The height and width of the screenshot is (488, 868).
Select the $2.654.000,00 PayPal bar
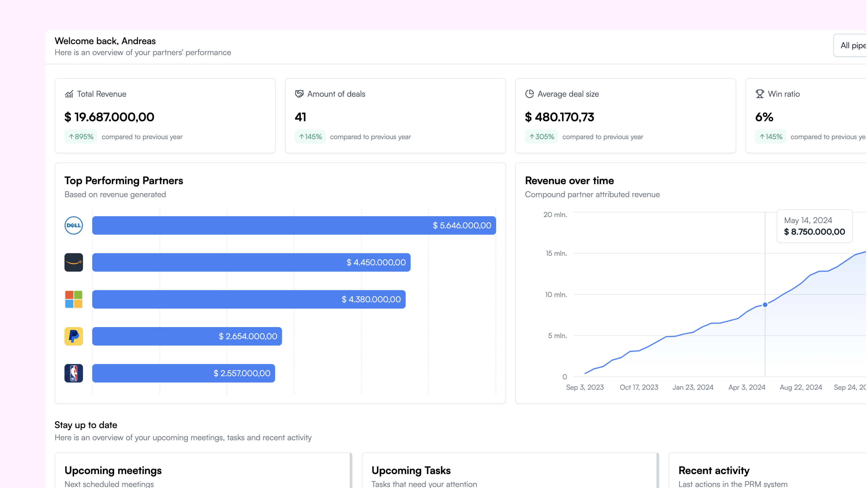click(x=187, y=336)
